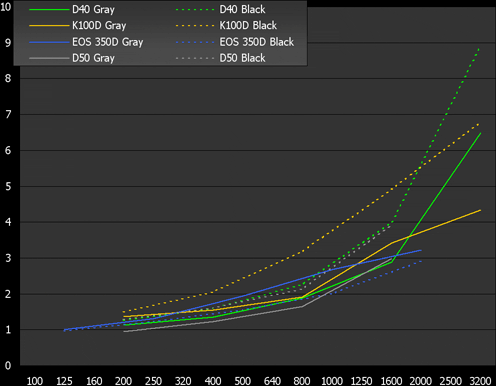
Task: Click the dotted blue EOS 350D Black legend line
Action: coord(195,42)
